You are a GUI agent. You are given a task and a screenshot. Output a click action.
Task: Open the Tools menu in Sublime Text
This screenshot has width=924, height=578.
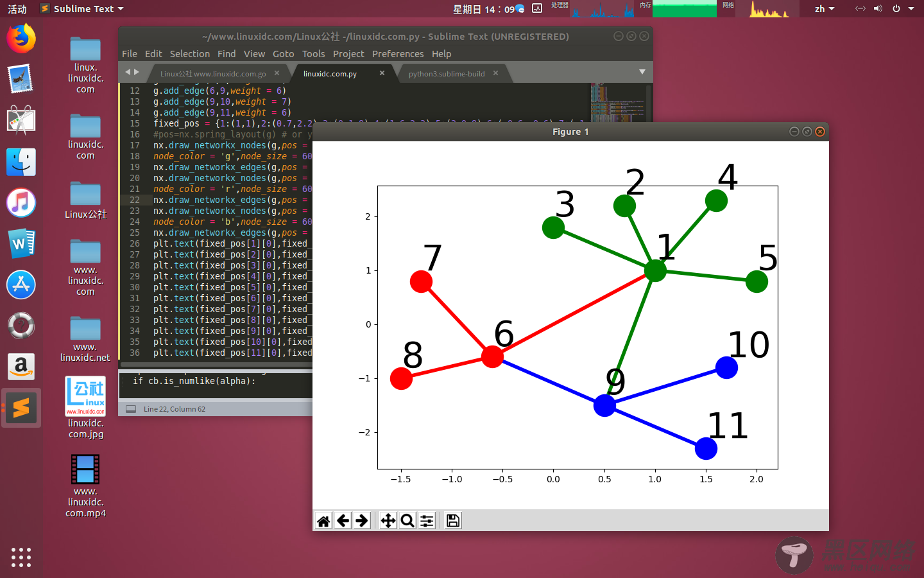pyautogui.click(x=314, y=54)
